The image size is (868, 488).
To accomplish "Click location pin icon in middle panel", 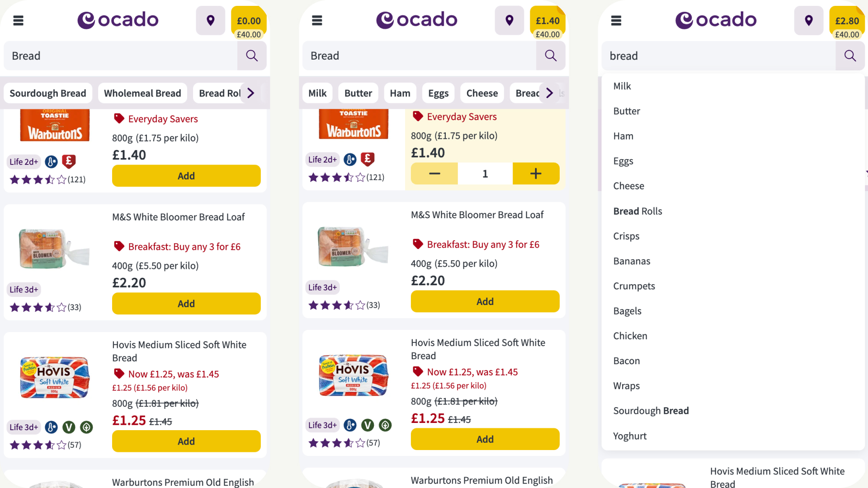I will [509, 20].
